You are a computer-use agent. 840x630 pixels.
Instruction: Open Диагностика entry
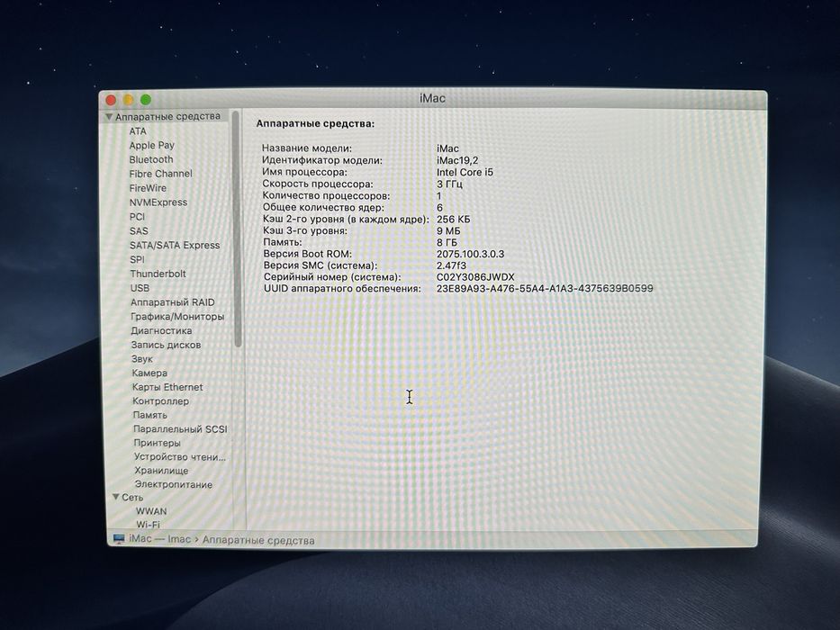161,330
